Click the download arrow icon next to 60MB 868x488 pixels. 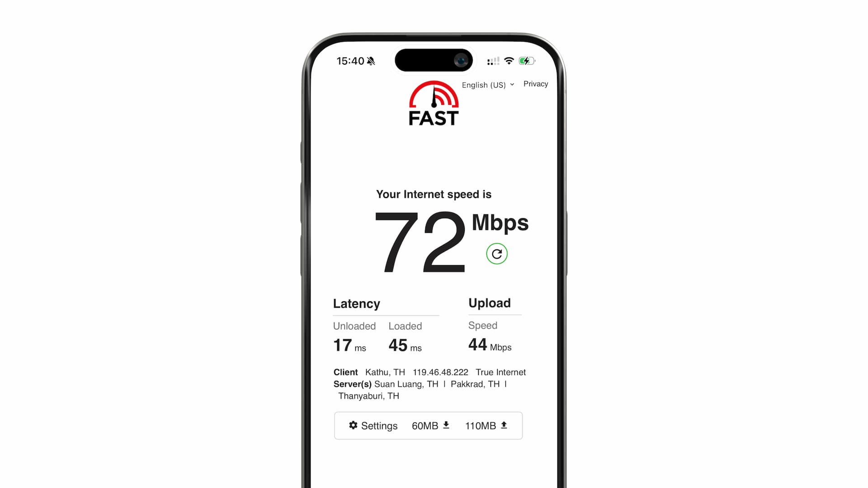pyautogui.click(x=447, y=425)
